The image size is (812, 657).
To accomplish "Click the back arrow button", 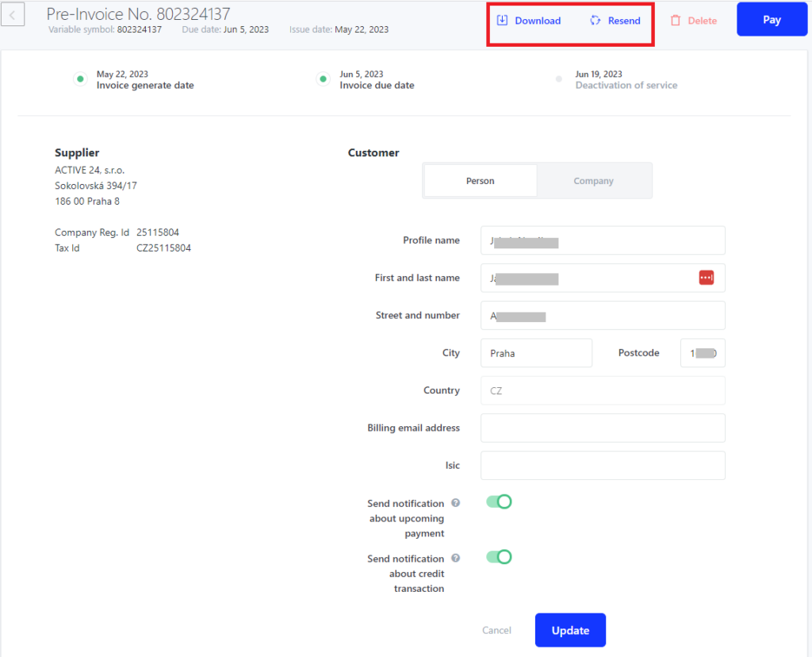I will point(13,14).
